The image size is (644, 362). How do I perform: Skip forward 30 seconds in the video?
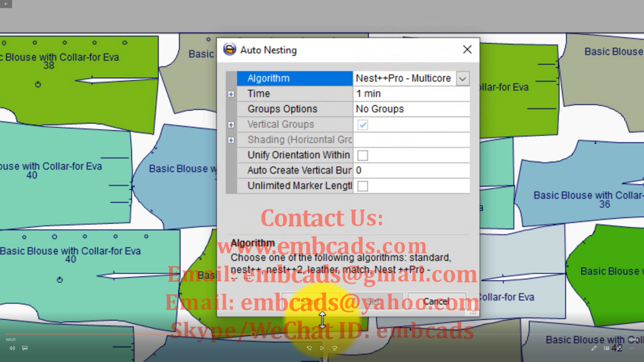[x=335, y=348]
